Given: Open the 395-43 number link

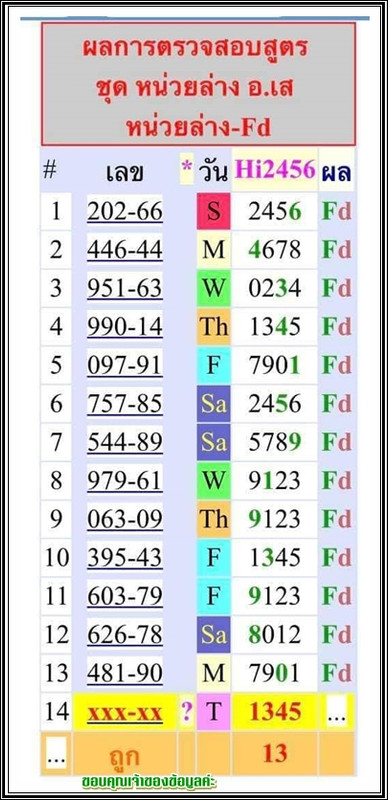Looking at the screenshot, I should (x=125, y=558).
